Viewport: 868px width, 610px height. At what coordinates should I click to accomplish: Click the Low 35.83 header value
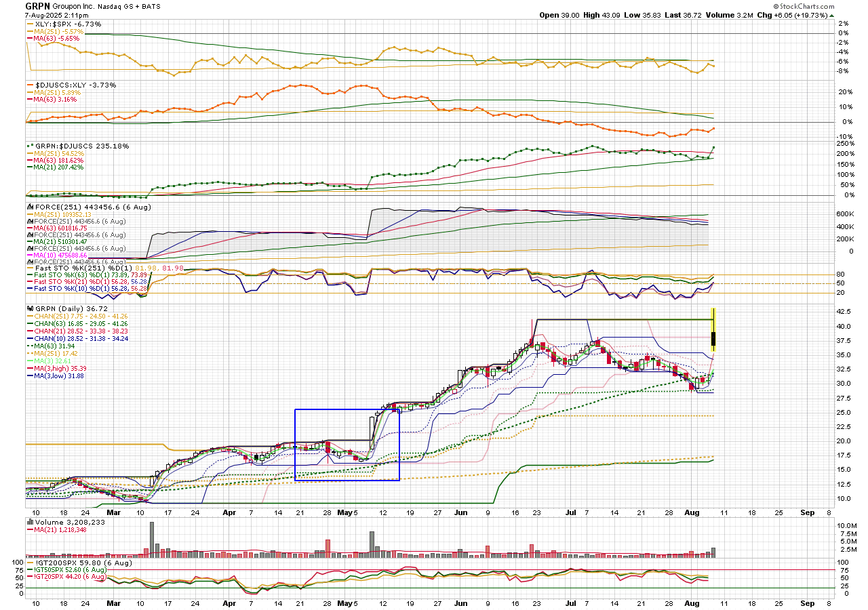point(644,15)
